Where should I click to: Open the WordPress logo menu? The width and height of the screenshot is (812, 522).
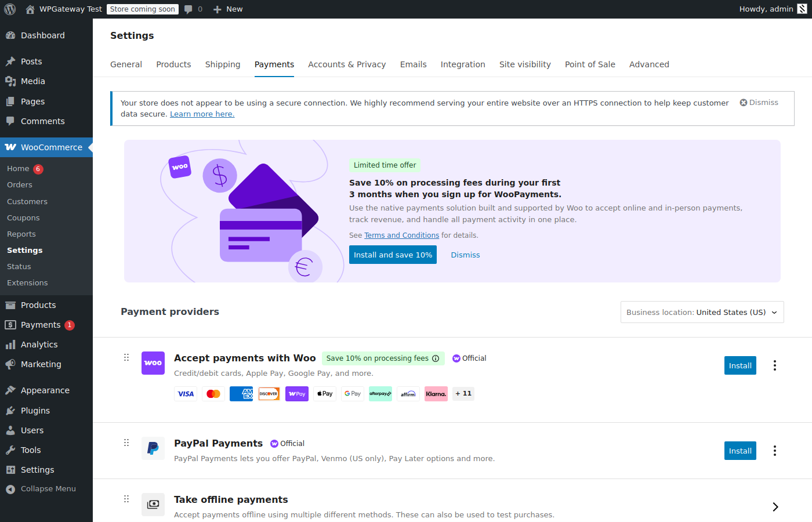click(10, 9)
